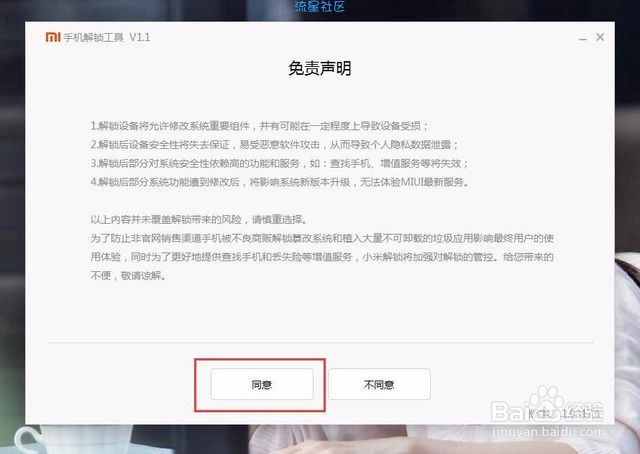640x454 pixels.
Task: Select disclaimer line 4 about MIUI最新服务
Action: (280, 182)
